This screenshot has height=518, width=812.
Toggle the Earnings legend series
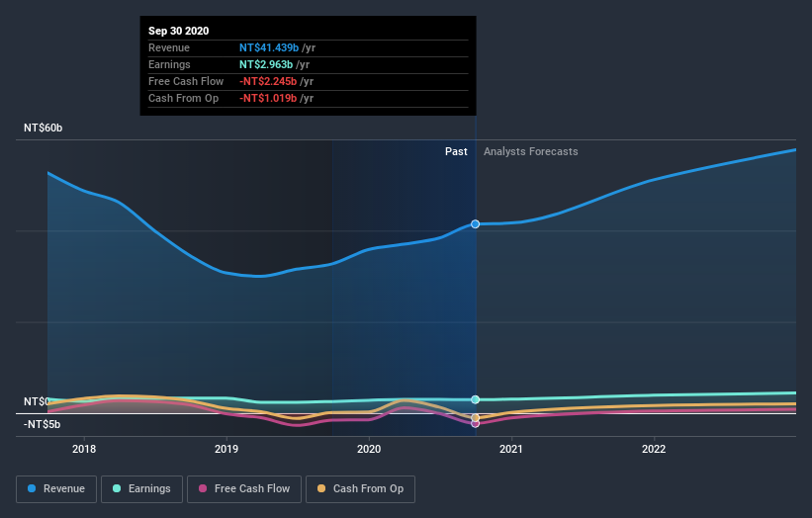tap(141, 489)
